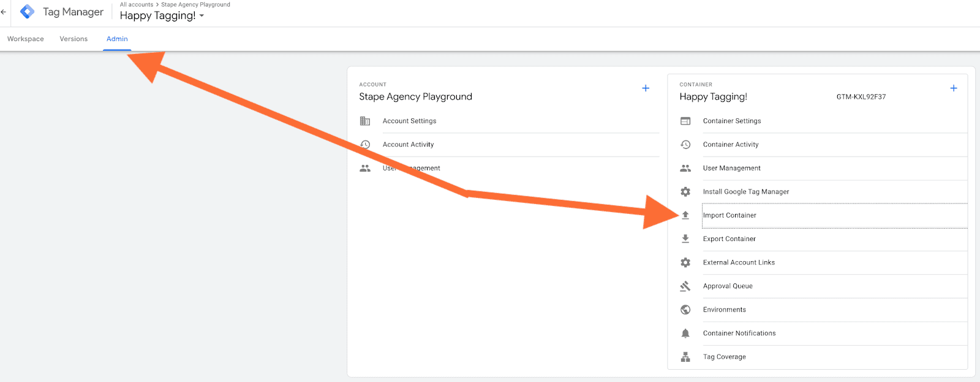Open the Happy Tagging! container dropdown
Image resolution: width=980 pixels, height=382 pixels.
coord(162,16)
